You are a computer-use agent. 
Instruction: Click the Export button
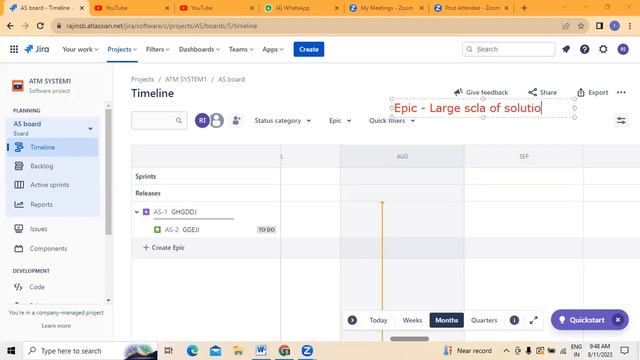point(593,93)
